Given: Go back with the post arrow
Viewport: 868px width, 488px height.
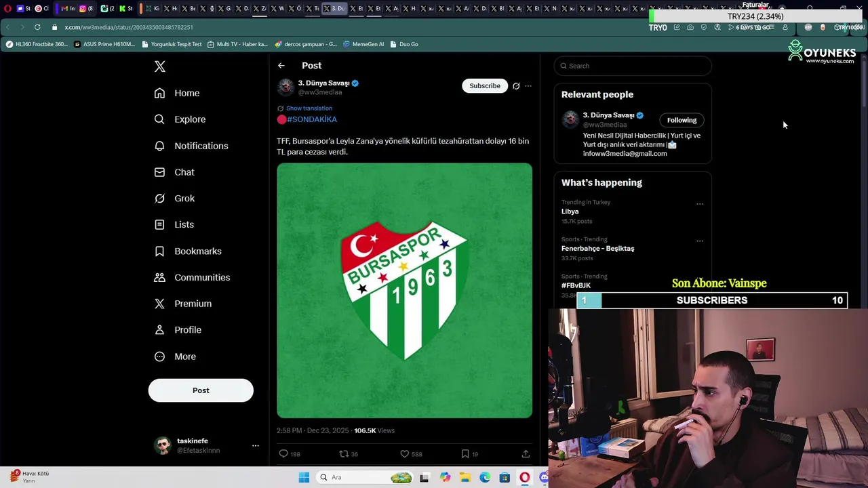Looking at the screenshot, I should (281, 66).
